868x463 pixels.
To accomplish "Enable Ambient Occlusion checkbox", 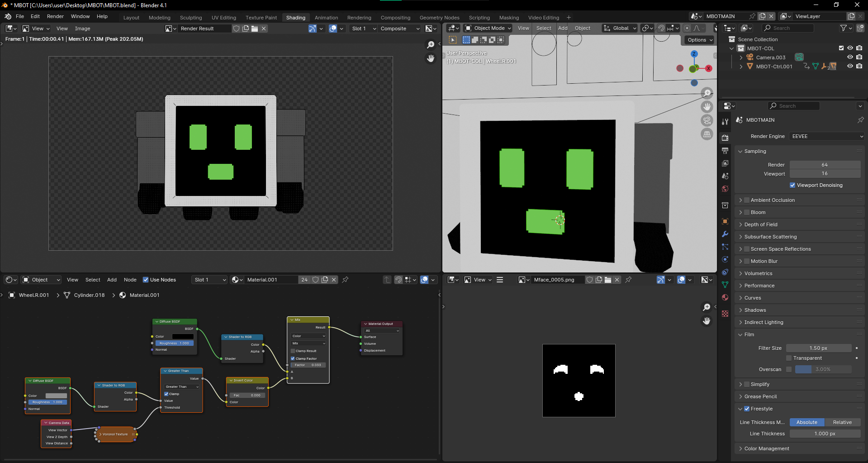I will (747, 200).
